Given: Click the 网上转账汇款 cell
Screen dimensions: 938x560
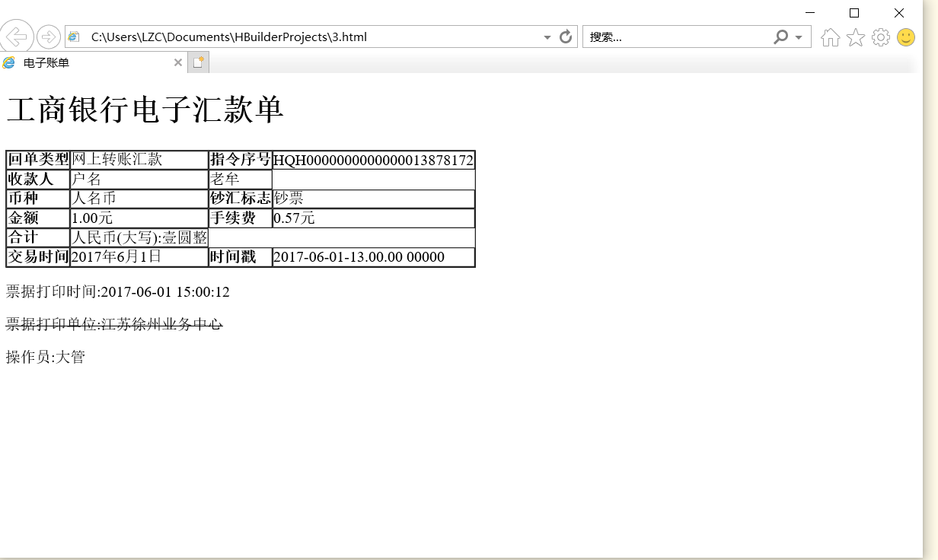Looking at the screenshot, I should pyautogui.click(x=139, y=160).
